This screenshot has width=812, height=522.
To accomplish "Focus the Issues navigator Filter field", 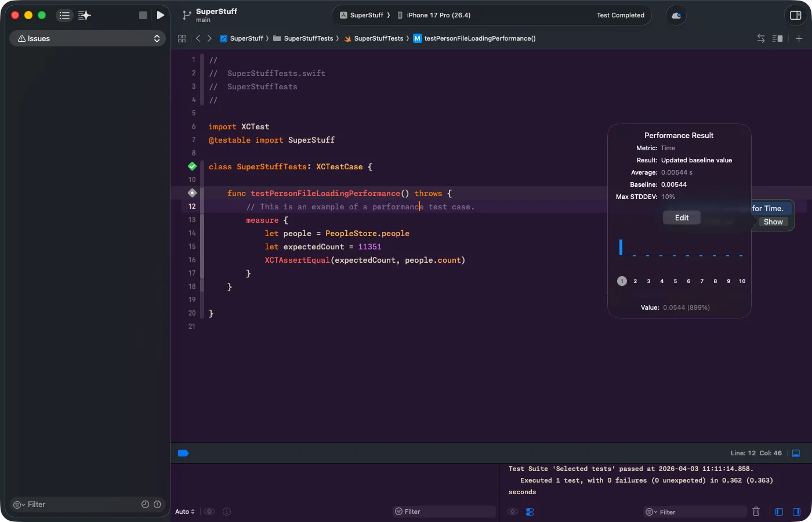I will pos(88,505).
